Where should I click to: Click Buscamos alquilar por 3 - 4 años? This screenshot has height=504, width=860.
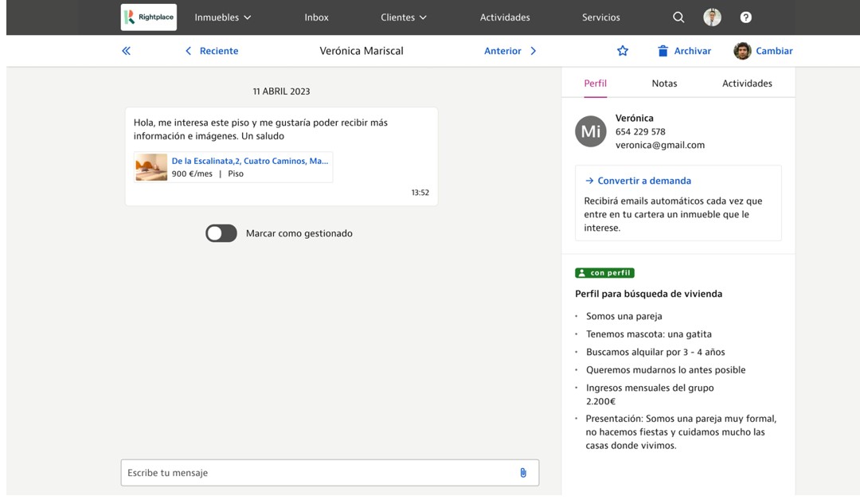655,352
